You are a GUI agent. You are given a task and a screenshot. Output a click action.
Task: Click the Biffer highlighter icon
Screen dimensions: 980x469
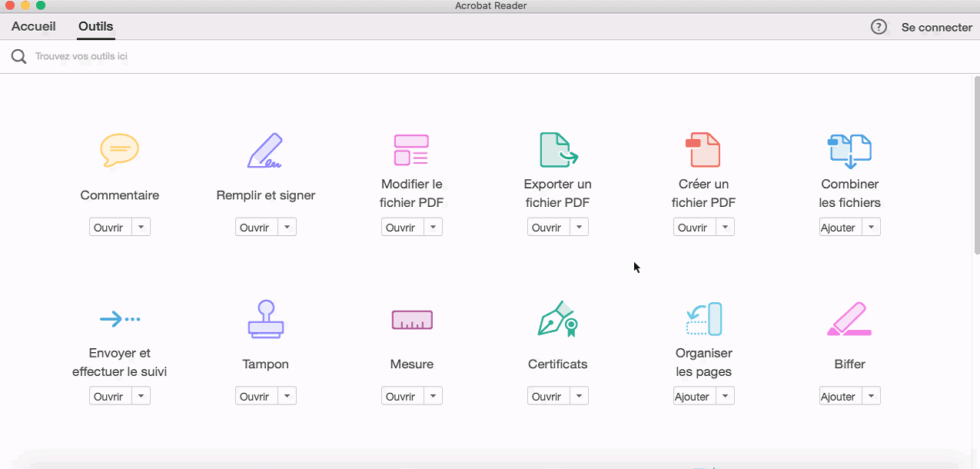[849, 319]
